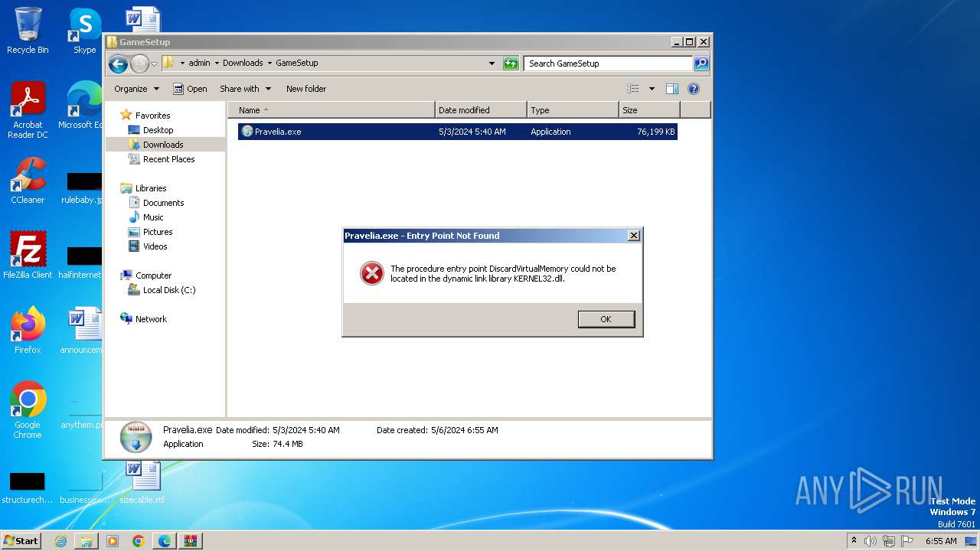Refresh the GameSetup folder view
Viewport: 980px width, 551px height.
[511, 64]
